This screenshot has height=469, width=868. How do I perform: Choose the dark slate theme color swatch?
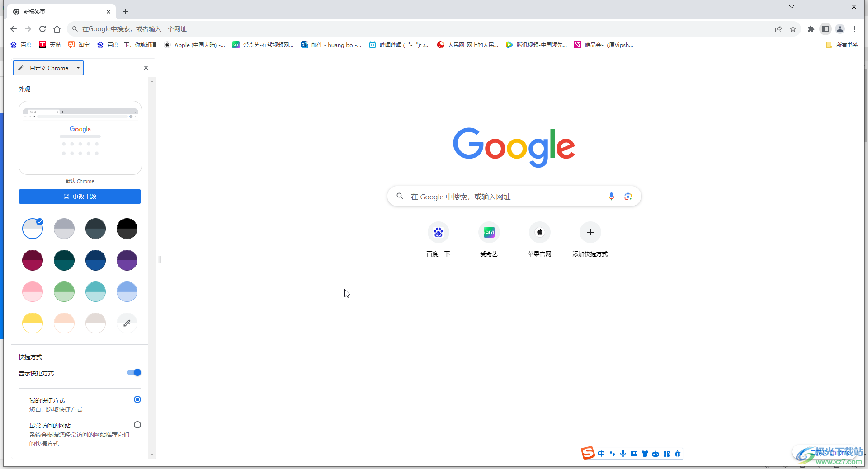tap(95, 229)
